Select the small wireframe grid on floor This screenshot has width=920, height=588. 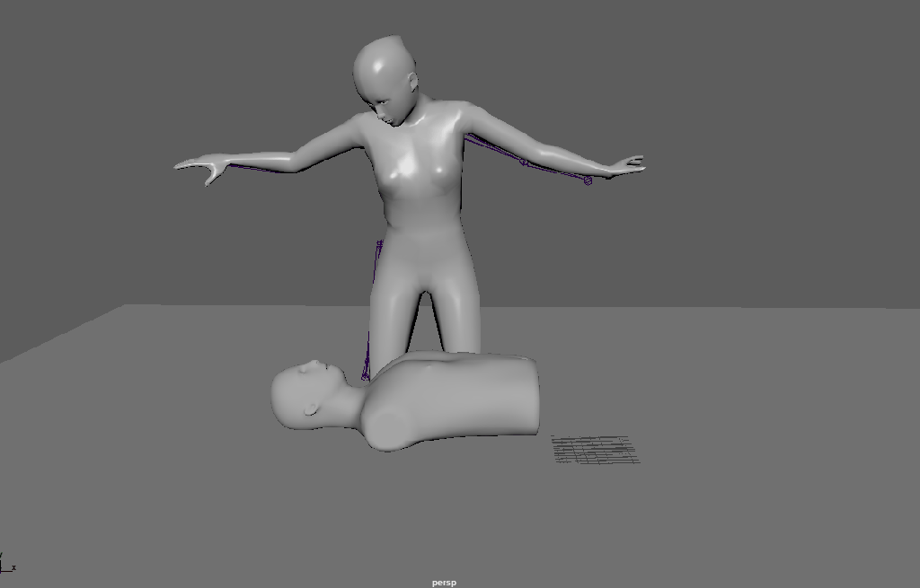coord(594,450)
